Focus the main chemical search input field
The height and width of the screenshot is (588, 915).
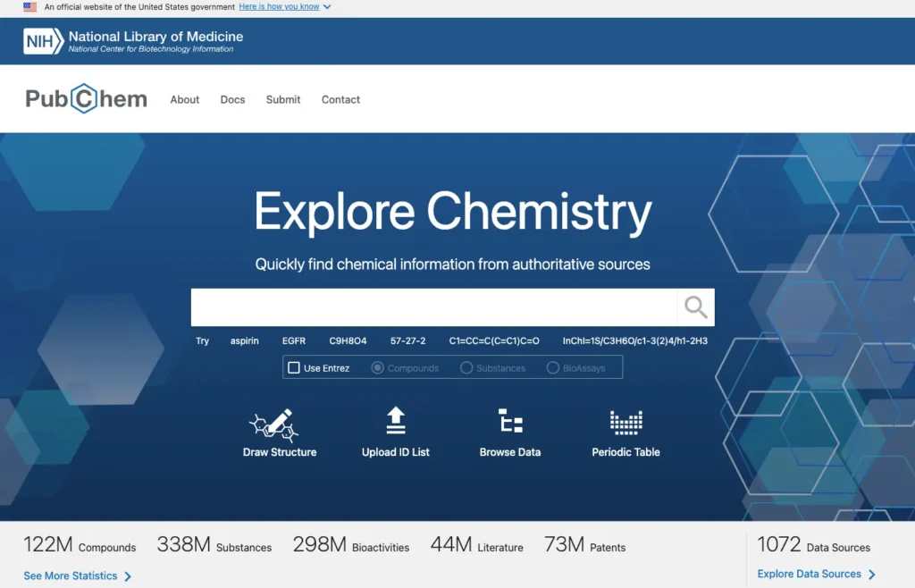click(x=433, y=307)
